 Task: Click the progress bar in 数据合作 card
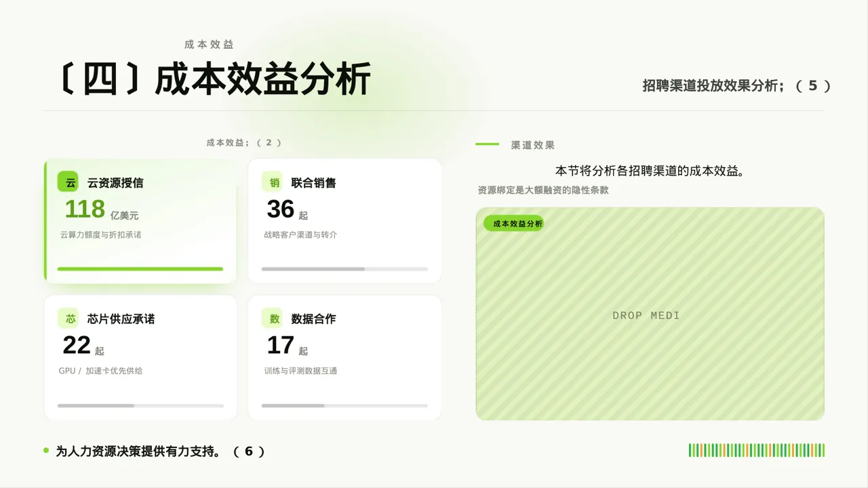coord(344,406)
